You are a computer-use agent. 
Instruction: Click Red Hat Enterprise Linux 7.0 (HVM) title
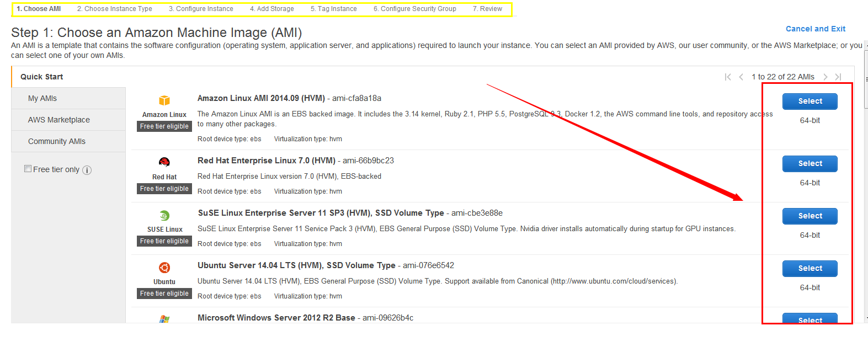[x=267, y=161]
